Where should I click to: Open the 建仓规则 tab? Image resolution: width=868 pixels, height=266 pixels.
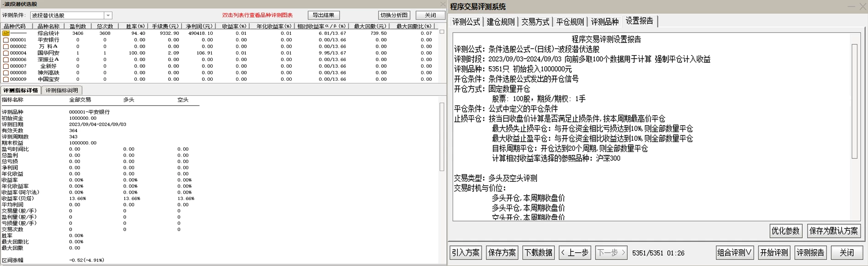(x=501, y=22)
